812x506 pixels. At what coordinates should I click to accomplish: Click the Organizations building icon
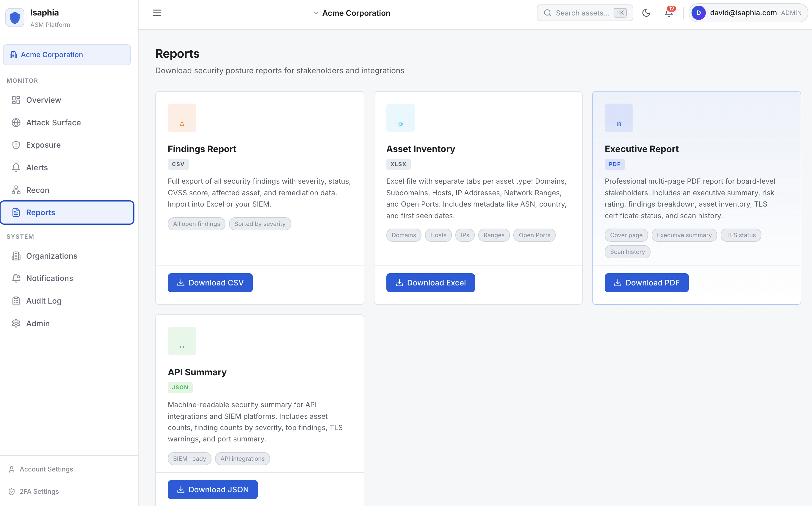(x=16, y=256)
